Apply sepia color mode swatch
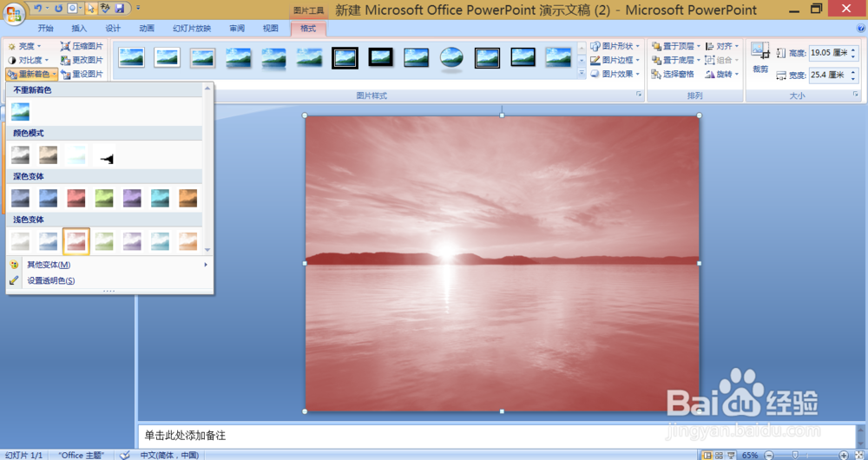This screenshot has width=868, height=460. click(x=48, y=154)
